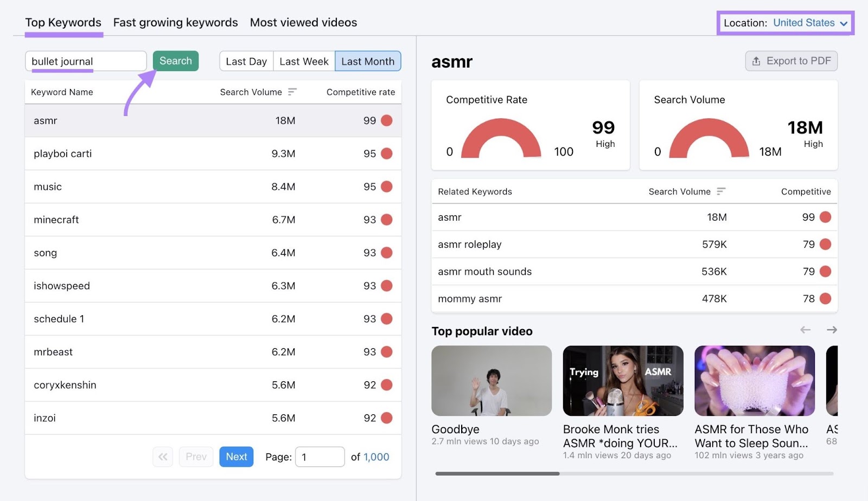Click the competitive rate dot for asmr
Image resolution: width=868 pixels, height=501 pixels.
point(386,120)
